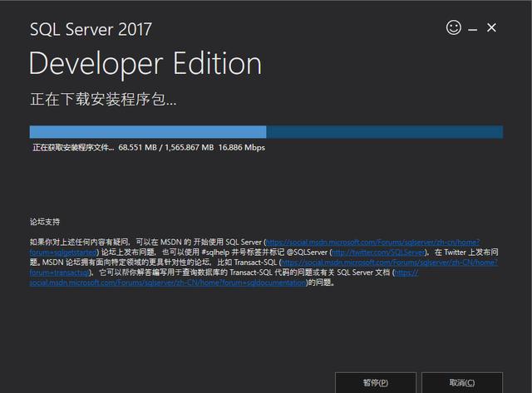
Task: Pause the download with 暂停(P)
Action: pos(376,382)
